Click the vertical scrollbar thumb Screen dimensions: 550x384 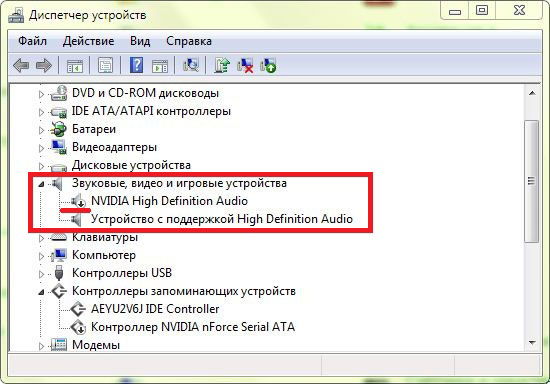click(532, 181)
